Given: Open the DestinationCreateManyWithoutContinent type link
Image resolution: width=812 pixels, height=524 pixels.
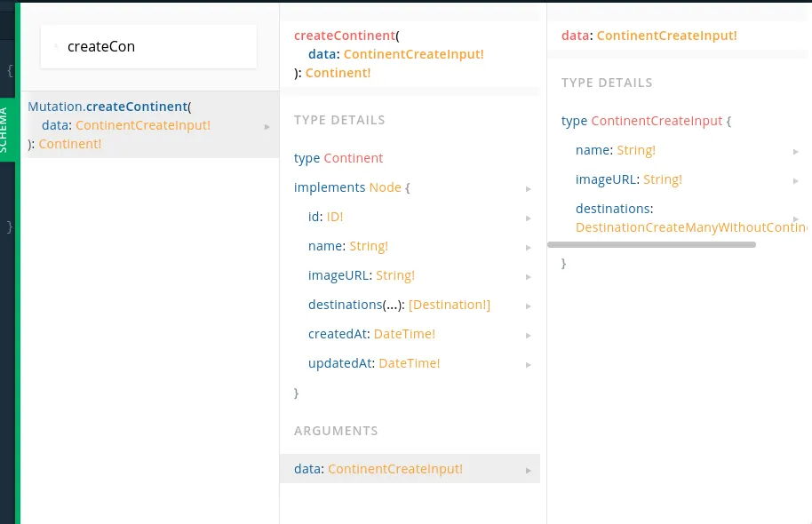Looking at the screenshot, I should coord(691,227).
